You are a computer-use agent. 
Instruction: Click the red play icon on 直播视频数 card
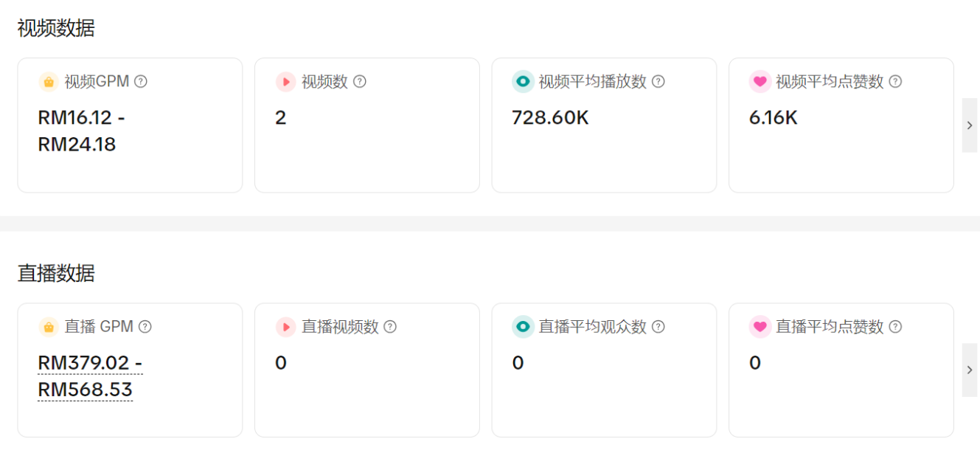point(285,327)
